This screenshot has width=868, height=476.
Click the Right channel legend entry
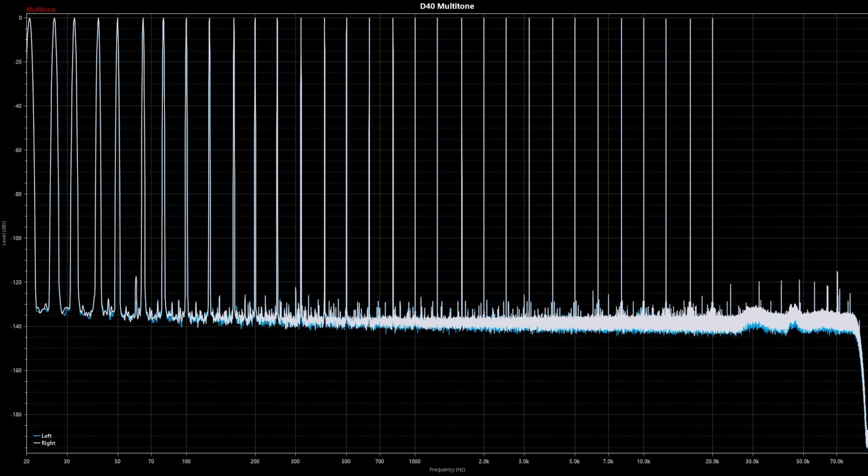[x=45, y=443]
